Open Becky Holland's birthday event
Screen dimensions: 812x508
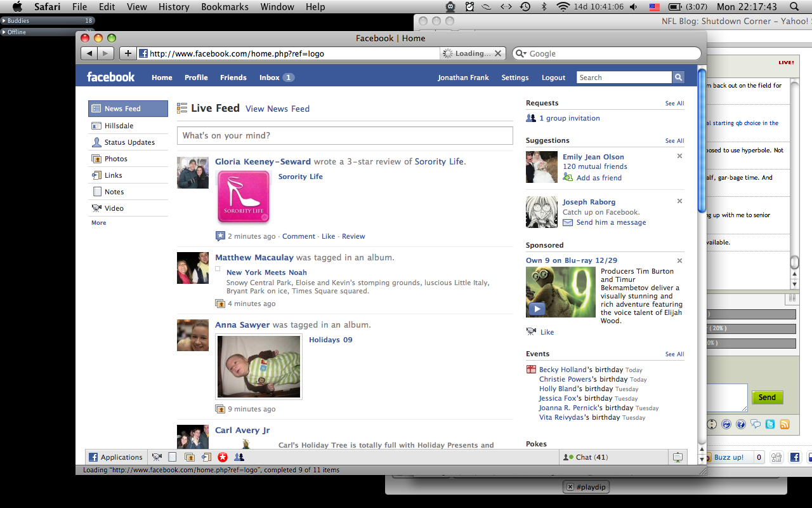coord(563,370)
